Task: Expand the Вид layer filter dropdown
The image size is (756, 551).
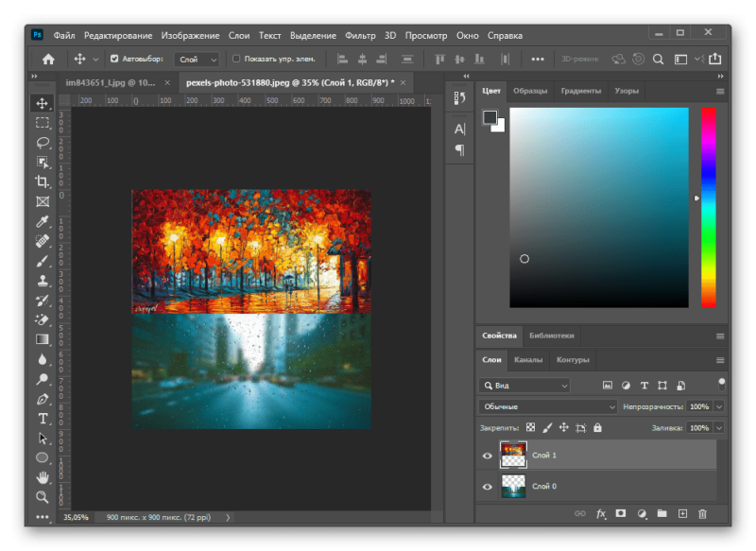Action: click(524, 386)
